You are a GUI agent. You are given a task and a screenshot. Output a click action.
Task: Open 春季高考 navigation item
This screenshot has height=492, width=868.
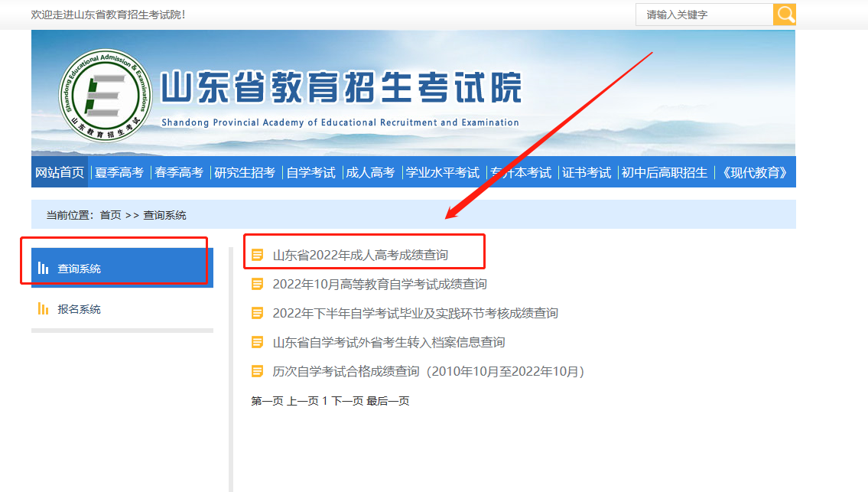pos(179,172)
